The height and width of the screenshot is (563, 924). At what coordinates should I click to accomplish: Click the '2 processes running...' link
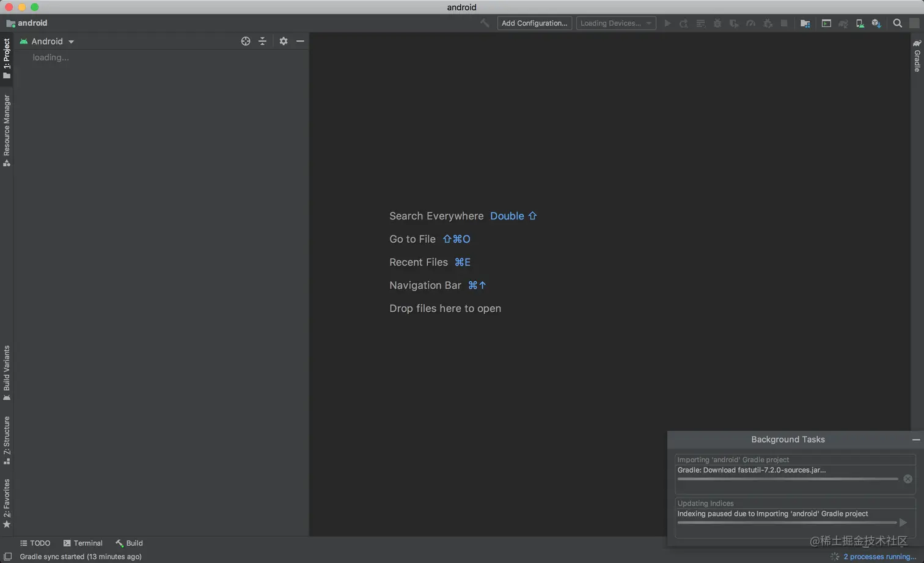(x=879, y=556)
